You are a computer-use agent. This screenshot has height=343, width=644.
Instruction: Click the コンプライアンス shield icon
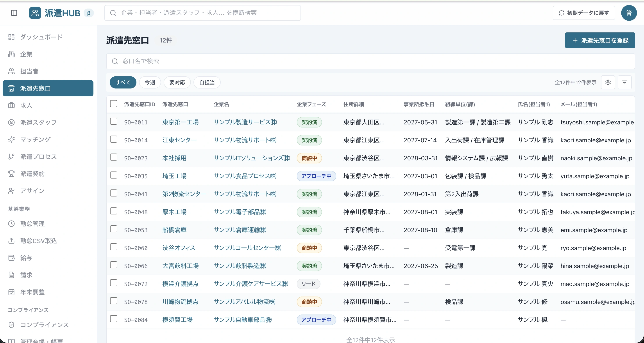11,325
